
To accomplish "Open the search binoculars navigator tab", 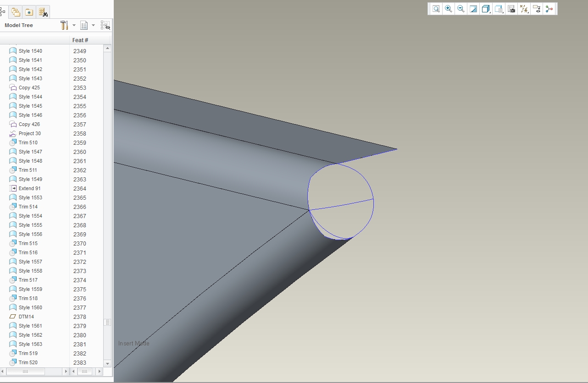I will click(x=43, y=12).
